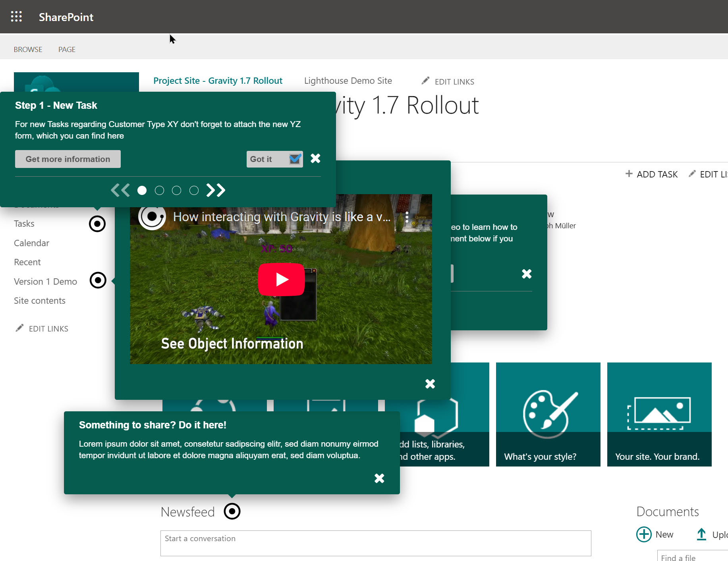The width and height of the screenshot is (728, 561).
Task: Click EDIT LINKS in the left navigation
Action: coord(48,329)
